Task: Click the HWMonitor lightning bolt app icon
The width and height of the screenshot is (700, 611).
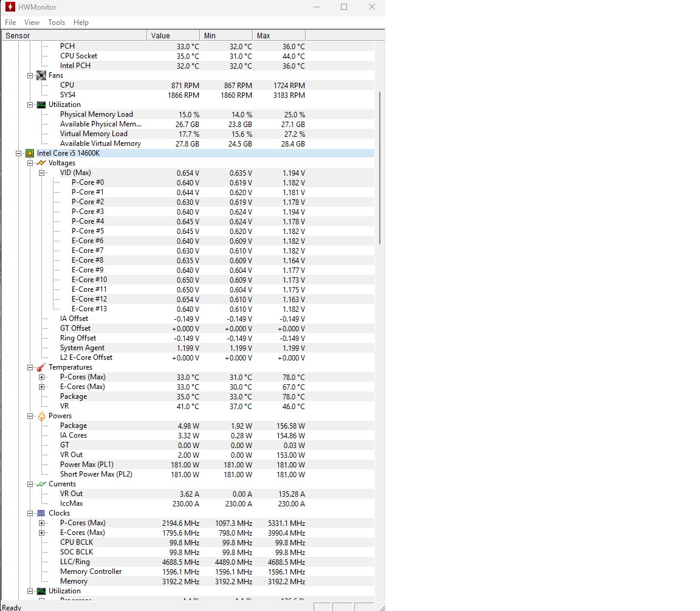Action: coord(10,7)
